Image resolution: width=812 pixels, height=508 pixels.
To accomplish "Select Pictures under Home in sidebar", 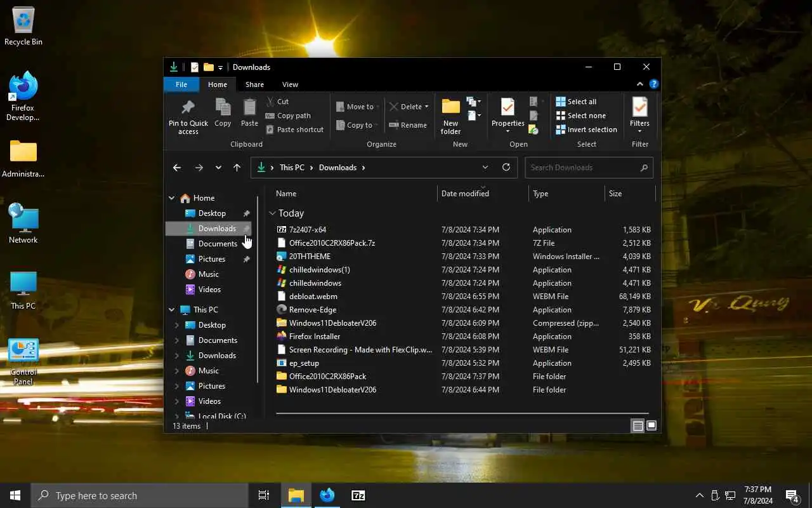I will (x=212, y=259).
